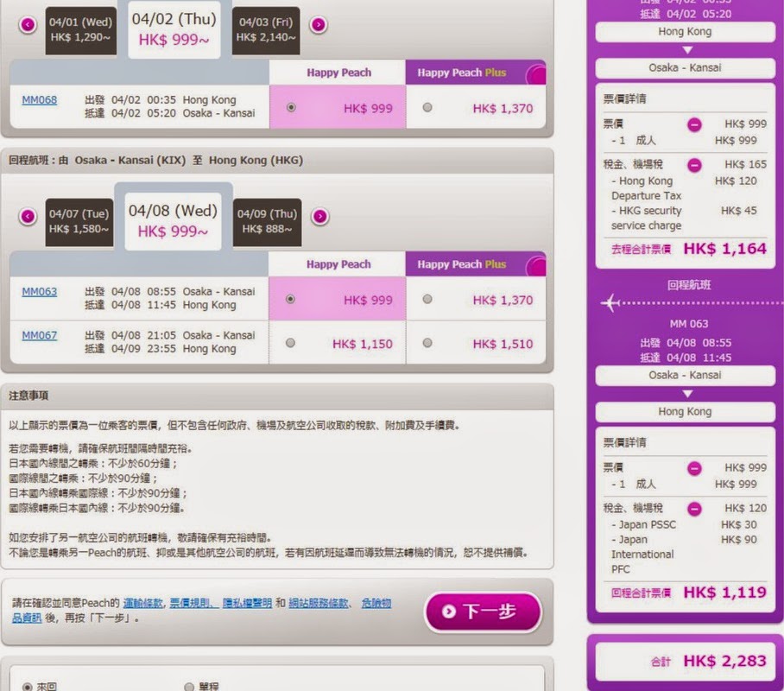Open the 票價規則 fare rules link
This screenshot has width=784, height=691.
pos(190,603)
